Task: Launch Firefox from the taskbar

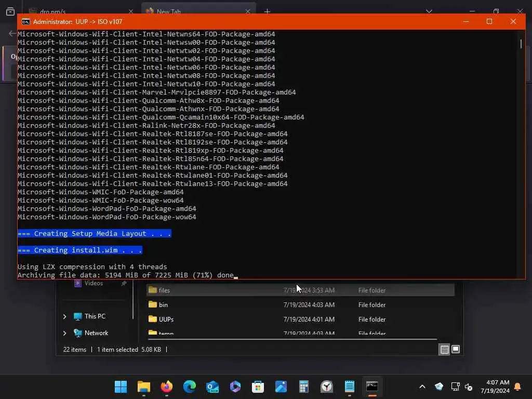Action: (x=167, y=387)
